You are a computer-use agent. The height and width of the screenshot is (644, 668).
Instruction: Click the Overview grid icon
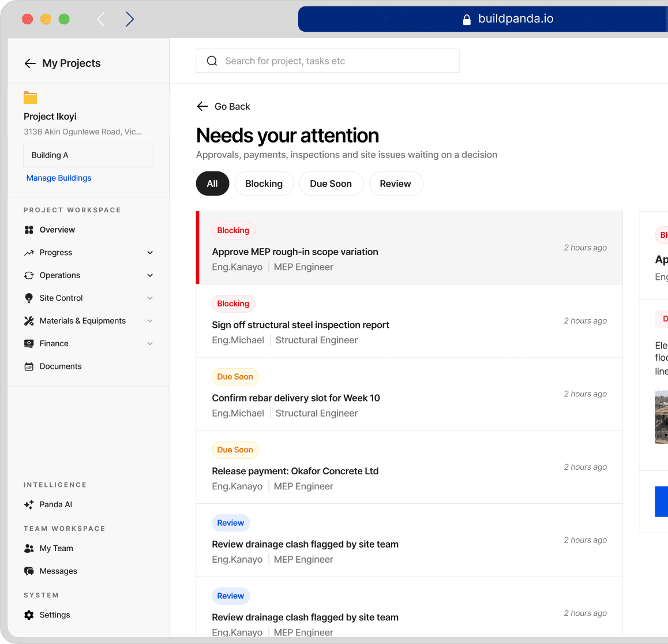click(29, 230)
